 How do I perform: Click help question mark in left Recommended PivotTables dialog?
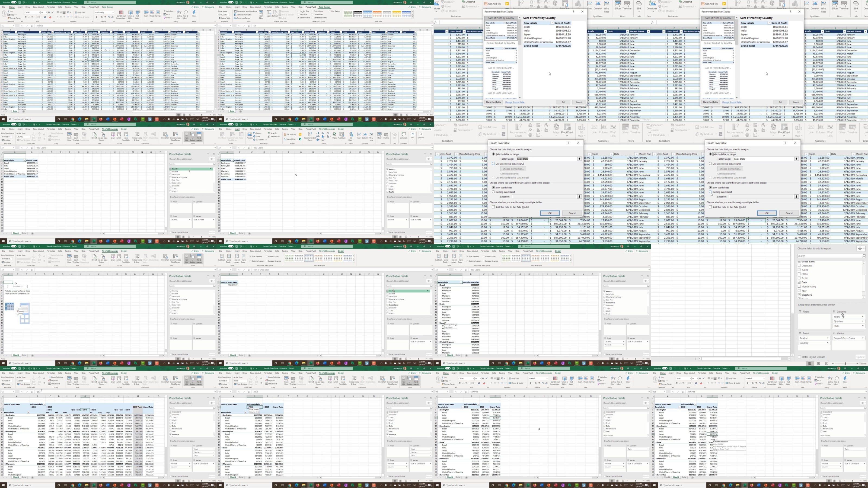tap(573, 11)
